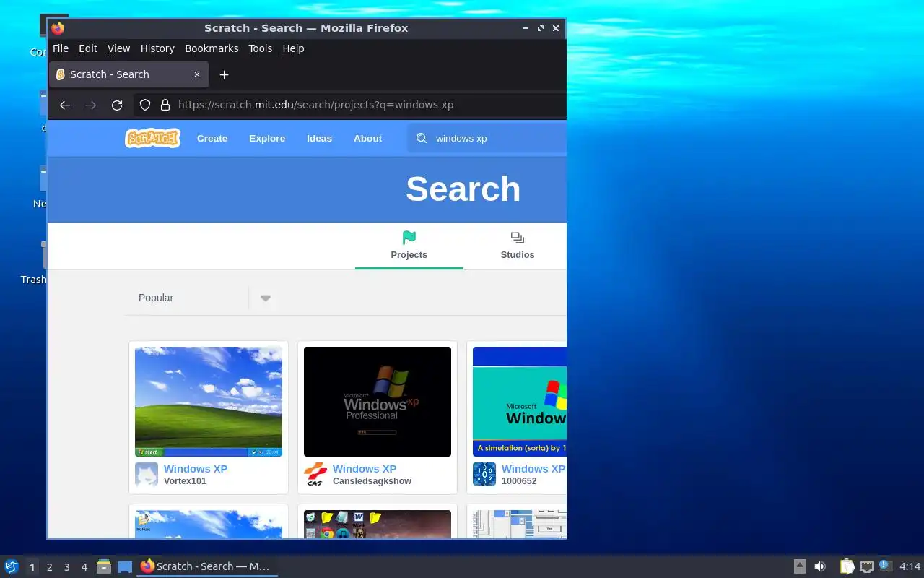The width and height of the screenshot is (924, 578).
Task: Open the desktop start menu bird icon
Action: pos(11,566)
